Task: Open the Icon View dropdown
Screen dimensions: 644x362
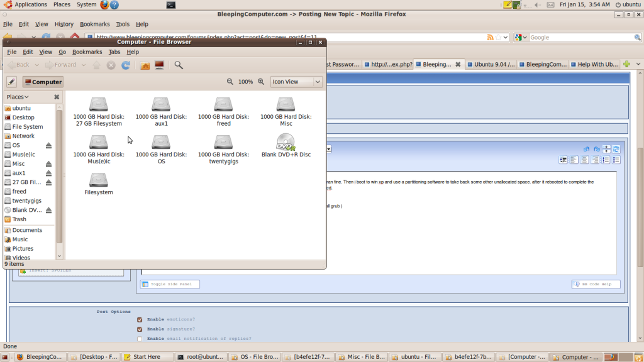Action: click(296, 82)
